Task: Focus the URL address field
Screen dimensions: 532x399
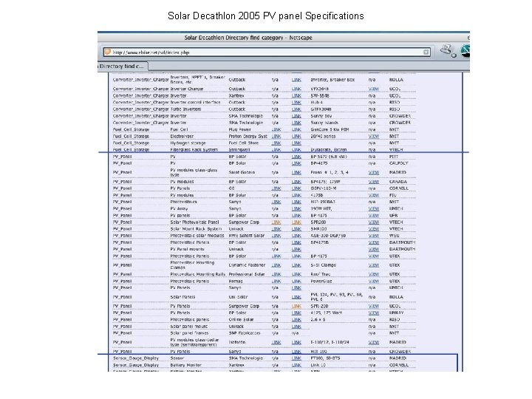Action: pyautogui.click(x=267, y=52)
